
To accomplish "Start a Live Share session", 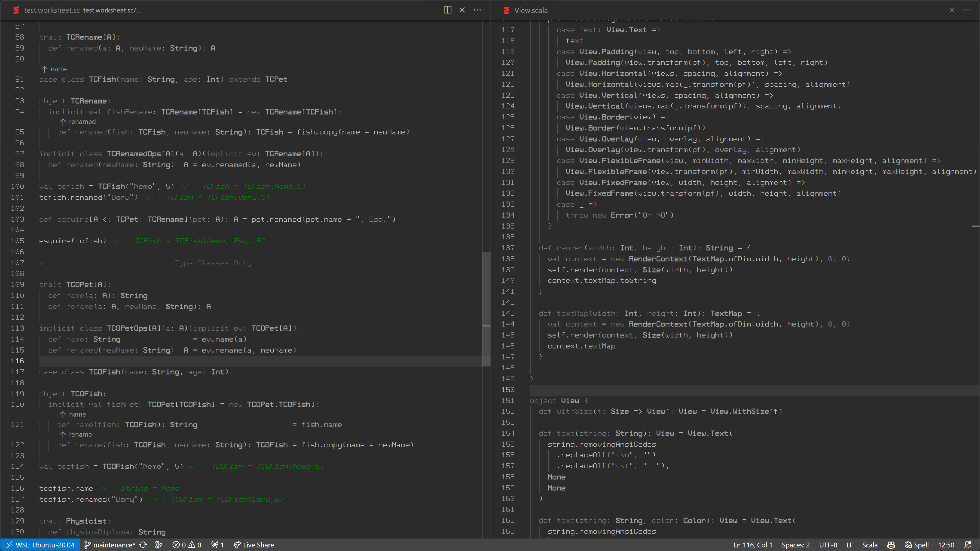I will [x=254, y=545].
